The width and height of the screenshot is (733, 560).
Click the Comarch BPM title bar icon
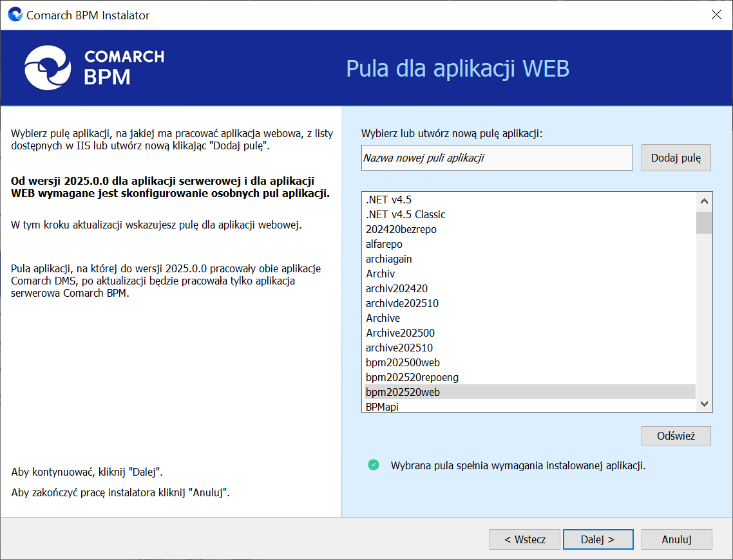click(x=15, y=14)
